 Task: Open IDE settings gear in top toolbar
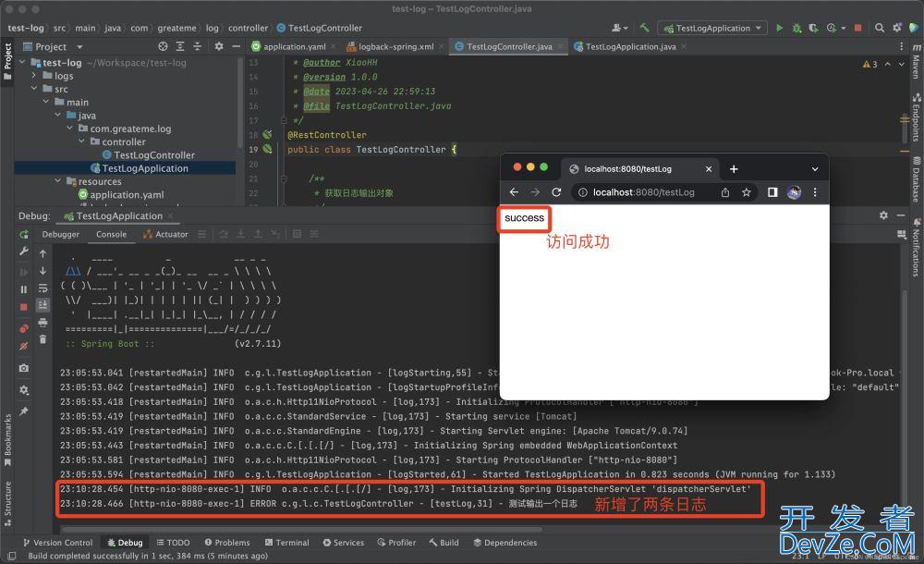click(x=897, y=28)
